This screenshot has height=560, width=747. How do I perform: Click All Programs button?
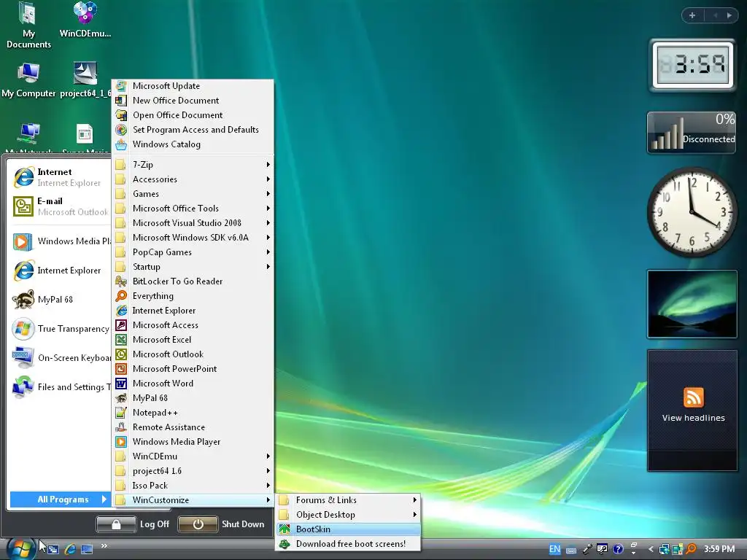pos(61,499)
